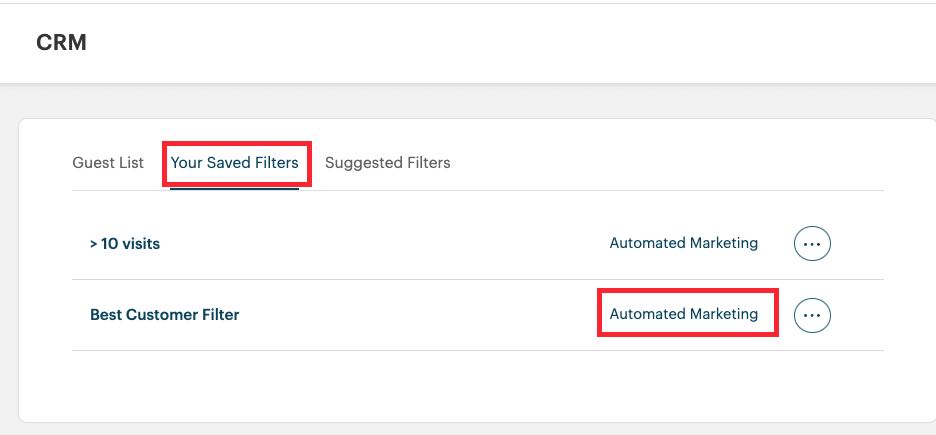Expand the actions menu for > 10 visits

[812, 243]
